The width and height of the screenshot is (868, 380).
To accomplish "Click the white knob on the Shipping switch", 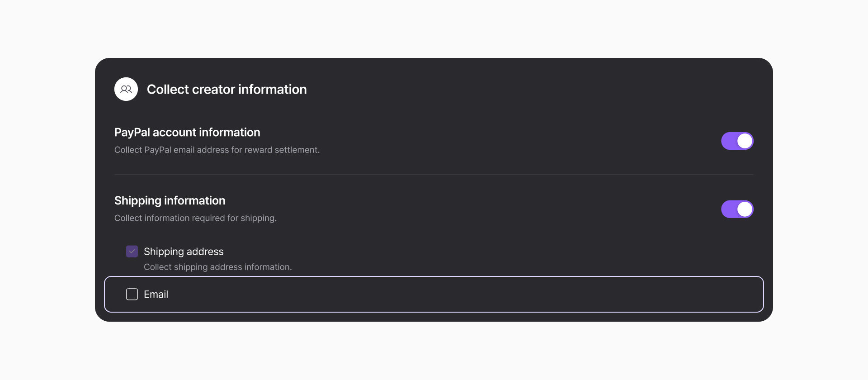I will [x=745, y=209].
